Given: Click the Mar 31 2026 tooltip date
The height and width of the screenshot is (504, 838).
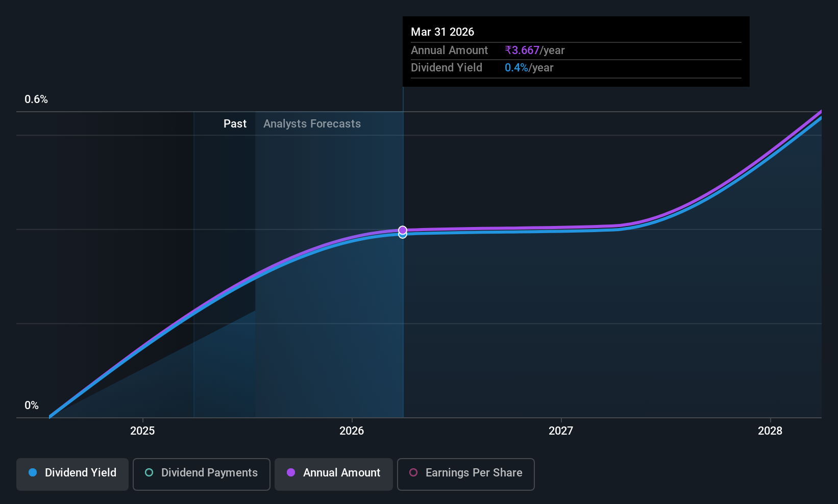Looking at the screenshot, I should tap(442, 32).
